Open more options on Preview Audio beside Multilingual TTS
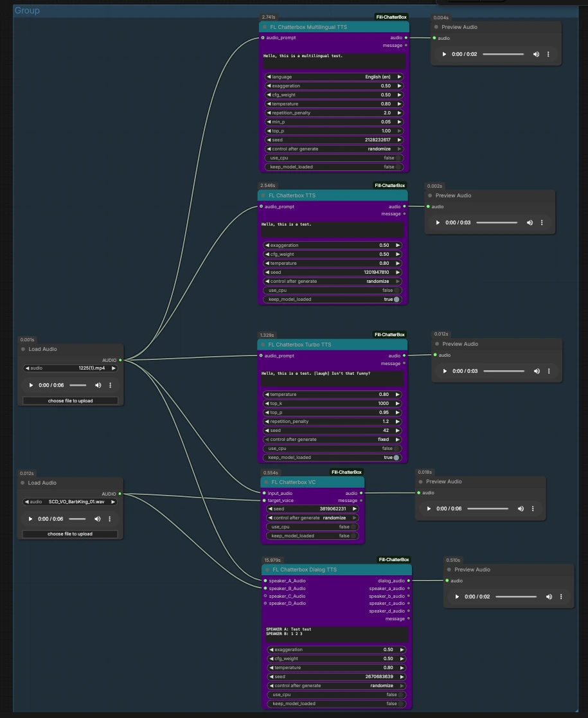Viewport: 588px width, 718px height. click(548, 54)
